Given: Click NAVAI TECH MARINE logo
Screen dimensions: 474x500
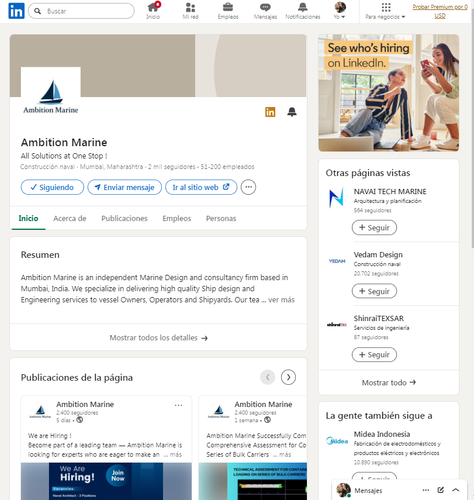Looking at the screenshot, I should pyautogui.click(x=336, y=198).
